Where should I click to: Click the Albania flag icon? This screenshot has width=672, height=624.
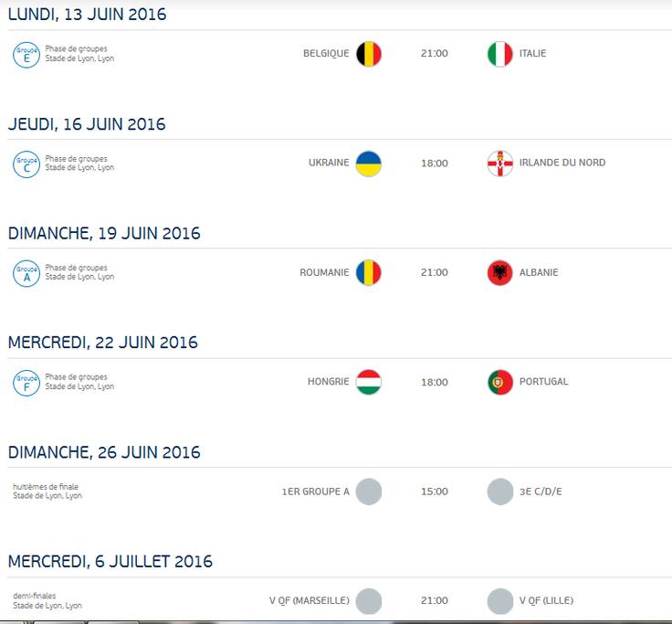pos(499,273)
